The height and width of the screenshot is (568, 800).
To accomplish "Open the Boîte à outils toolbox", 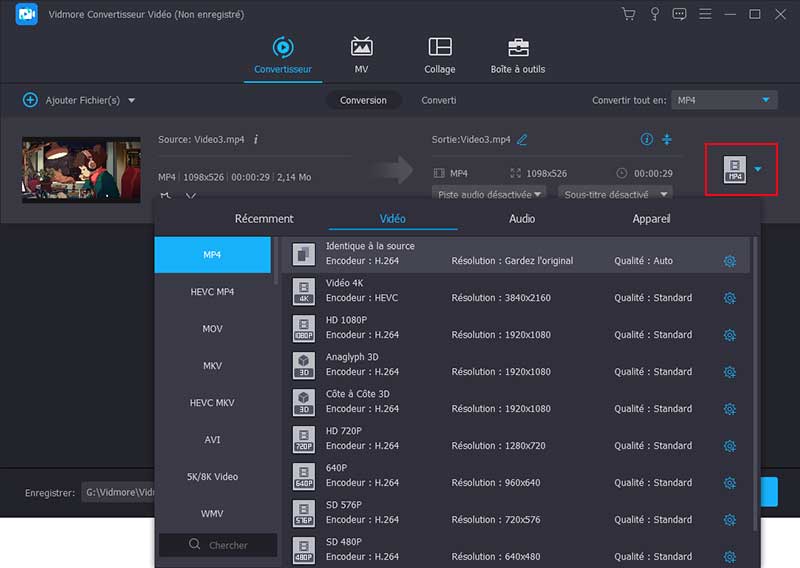I will (517, 55).
